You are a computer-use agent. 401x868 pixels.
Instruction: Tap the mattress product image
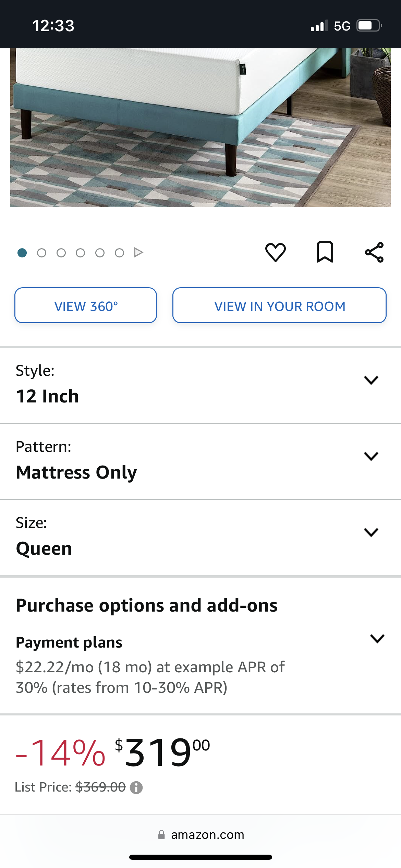click(200, 128)
